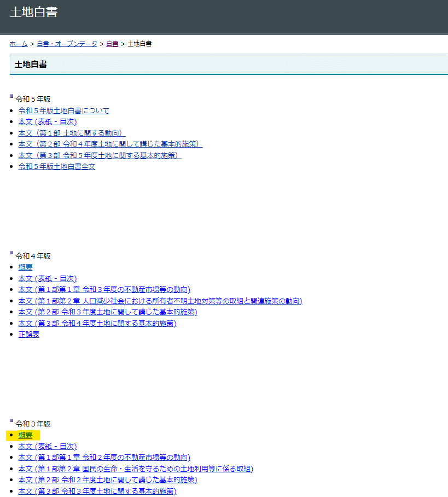Image resolution: width=448 pixels, height=497 pixels.
Task: Open the 正誤表 link
Action: (29, 335)
